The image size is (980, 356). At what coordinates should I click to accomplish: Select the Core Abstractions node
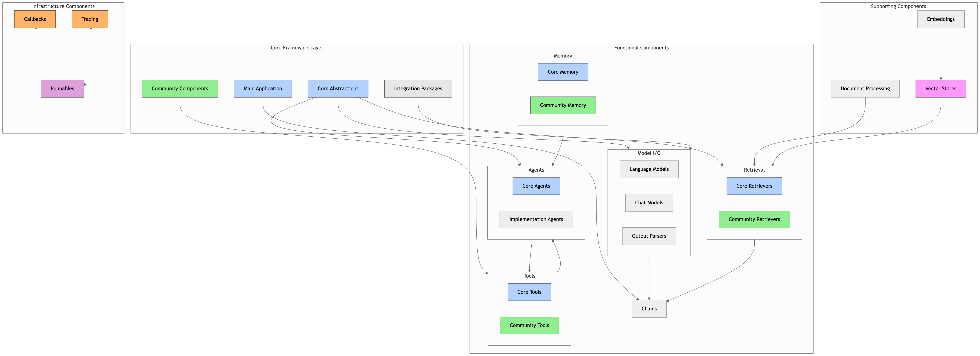tap(338, 89)
